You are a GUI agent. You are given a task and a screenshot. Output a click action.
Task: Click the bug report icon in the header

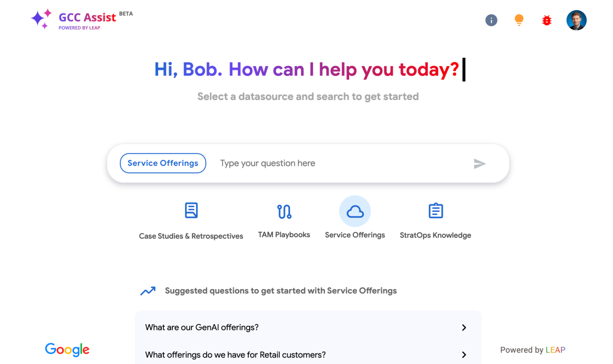point(548,20)
